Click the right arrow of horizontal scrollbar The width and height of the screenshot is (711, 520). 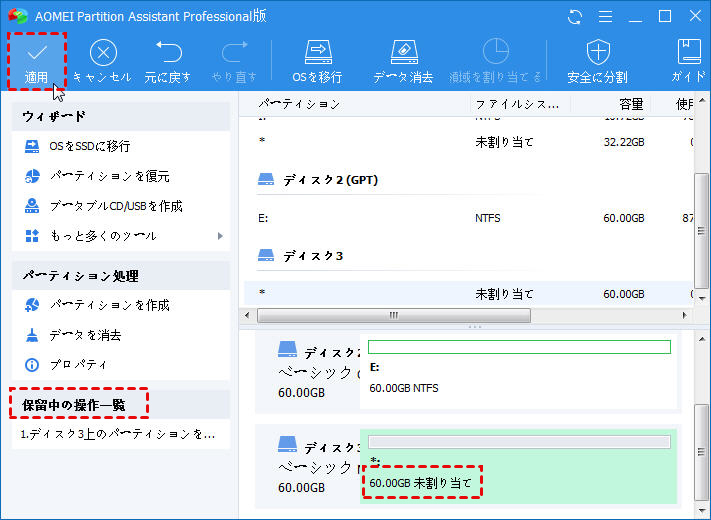tap(684, 315)
